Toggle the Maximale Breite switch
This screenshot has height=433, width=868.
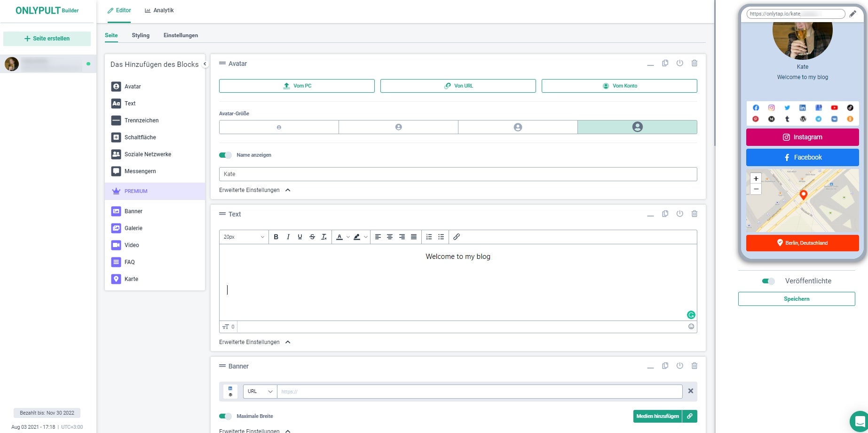coord(225,416)
